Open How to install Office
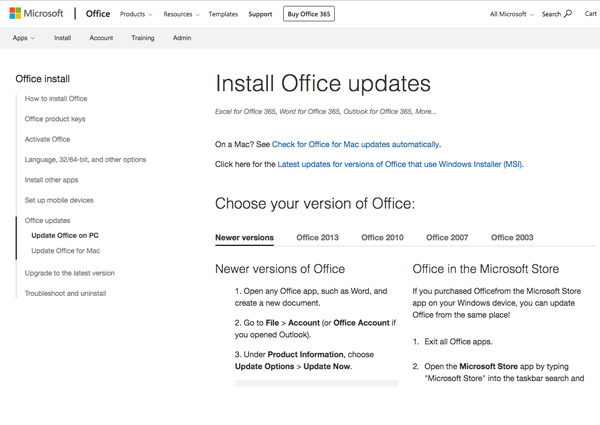This screenshot has width=600, height=425. [x=56, y=99]
